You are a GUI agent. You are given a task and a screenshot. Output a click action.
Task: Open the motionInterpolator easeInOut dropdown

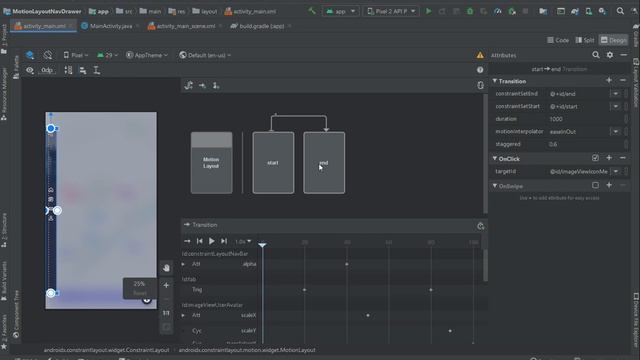(x=615, y=131)
